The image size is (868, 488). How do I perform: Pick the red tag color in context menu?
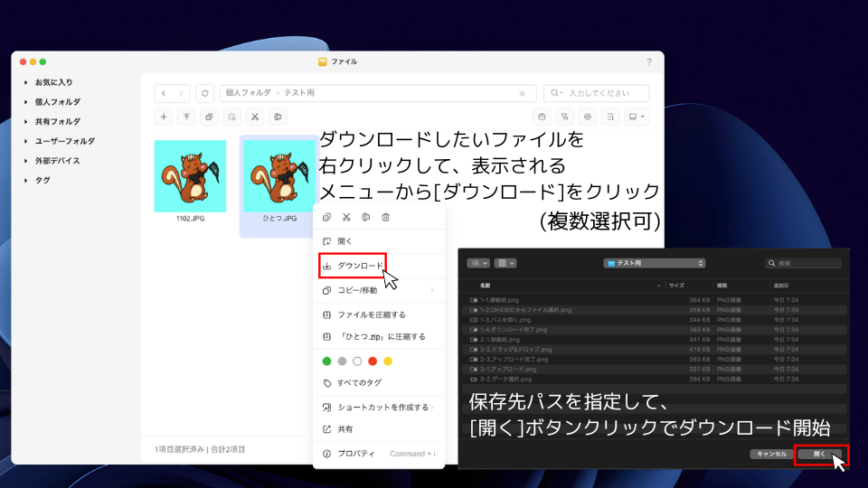click(x=373, y=361)
